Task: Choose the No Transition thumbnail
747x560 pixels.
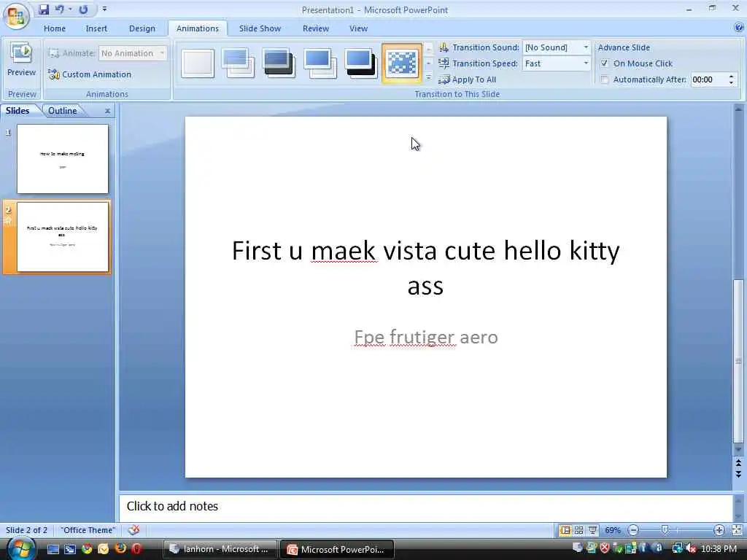Action: [197, 63]
